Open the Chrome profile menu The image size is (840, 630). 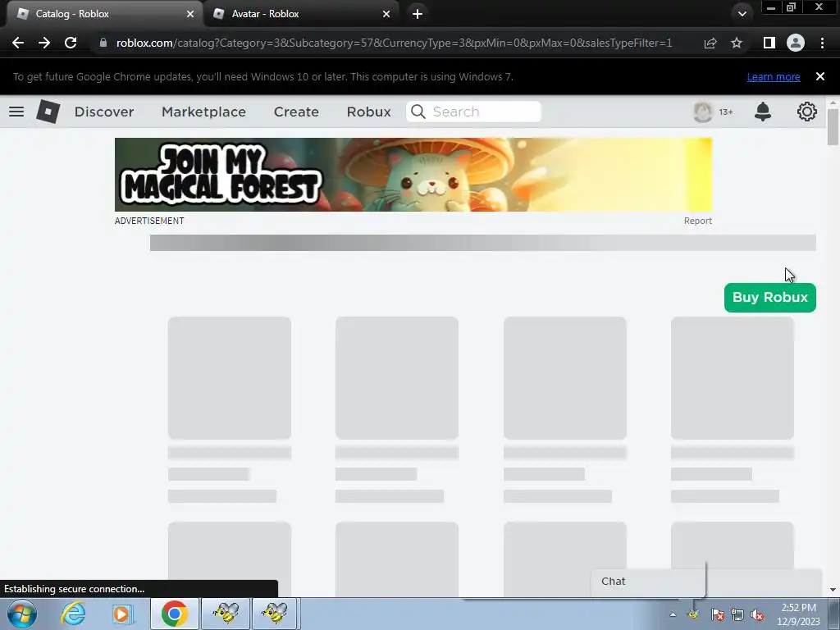[x=796, y=43]
